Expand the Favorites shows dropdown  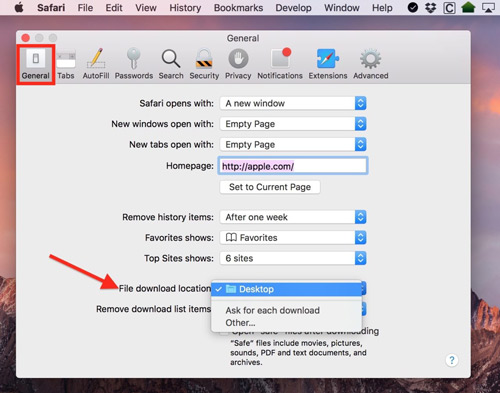pos(293,238)
